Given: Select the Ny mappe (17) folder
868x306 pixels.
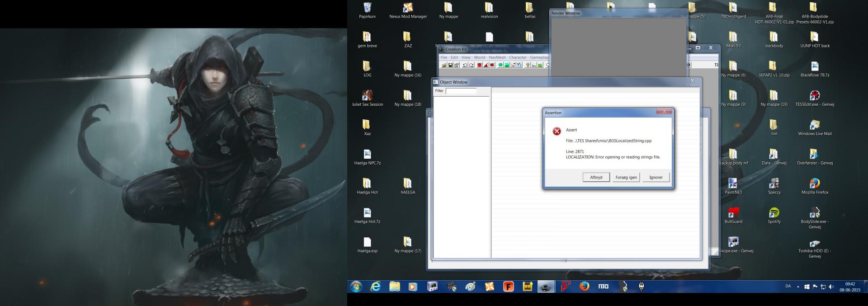Looking at the screenshot, I should 408,245.
